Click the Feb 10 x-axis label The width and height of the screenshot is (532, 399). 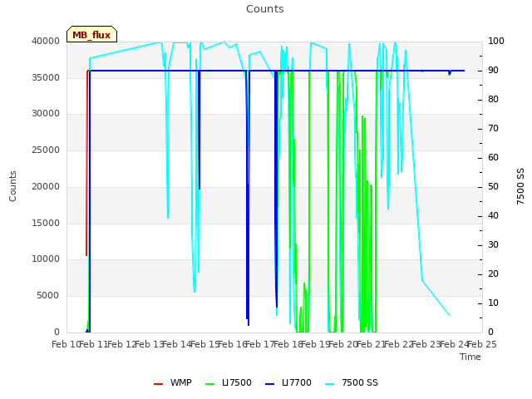66,344
